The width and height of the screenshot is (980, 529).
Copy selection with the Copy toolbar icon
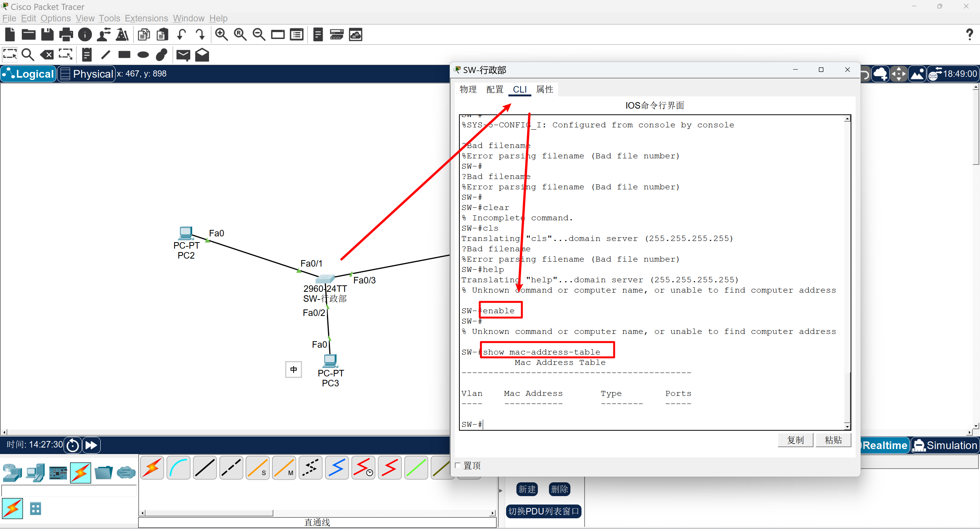[x=144, y=35]
